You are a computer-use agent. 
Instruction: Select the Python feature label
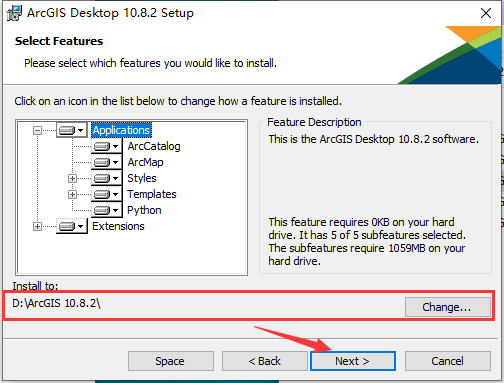[144, 210]
